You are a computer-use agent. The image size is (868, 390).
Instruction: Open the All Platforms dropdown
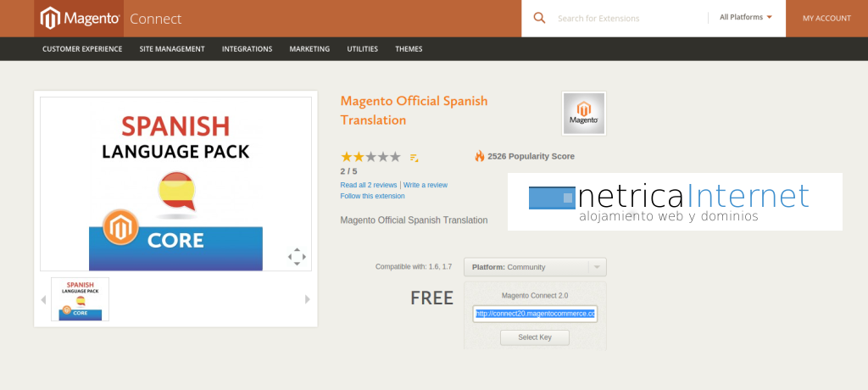click(745, 18)
